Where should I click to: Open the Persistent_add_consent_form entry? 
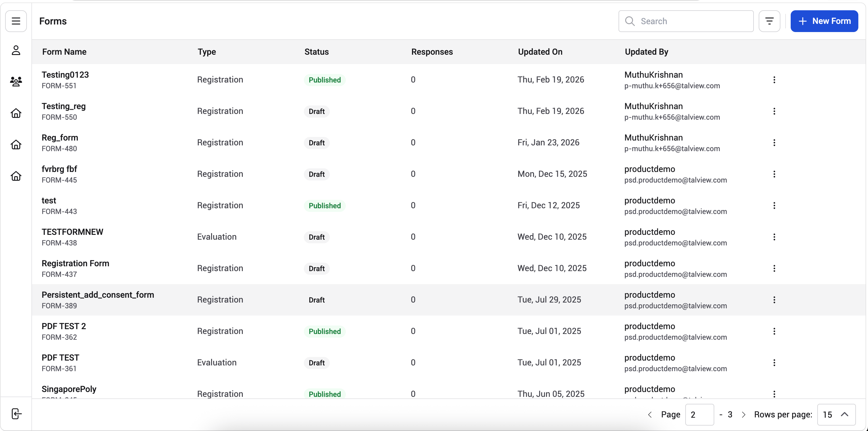pyautogui.click(x=98, y=295)
